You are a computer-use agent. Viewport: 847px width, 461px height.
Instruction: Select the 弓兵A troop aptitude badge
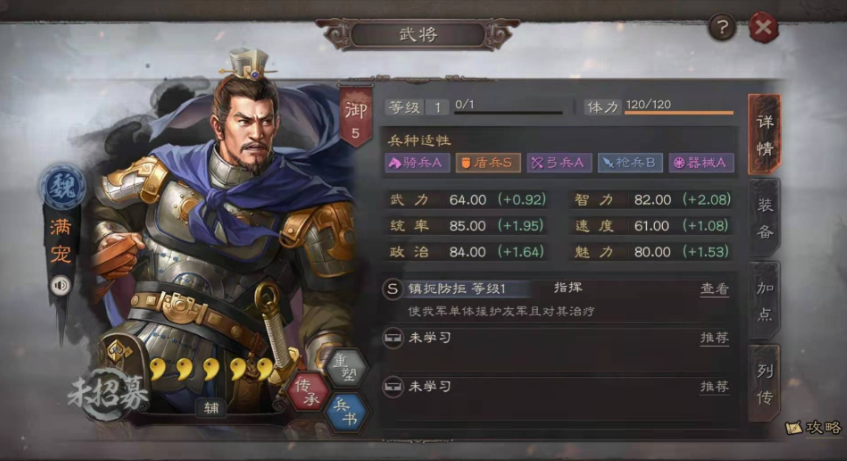tap(559, 163)
